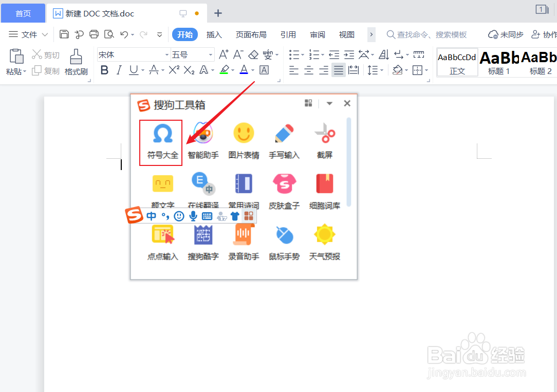The image size is (557, 392).
Task: Click the 未同步 sync status button
Action: tap(506, 34)
